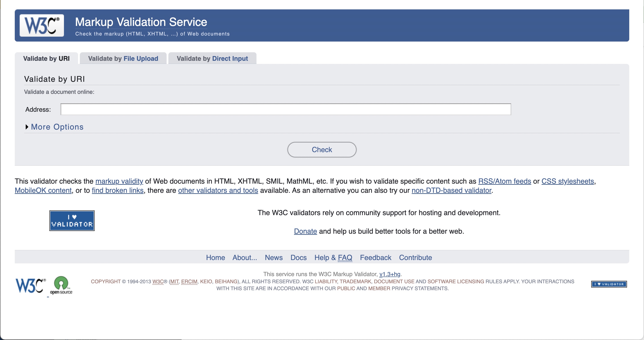
Task: Open Feedback in footer navigation
Action: pyautogui.click(x=375, y=258)
